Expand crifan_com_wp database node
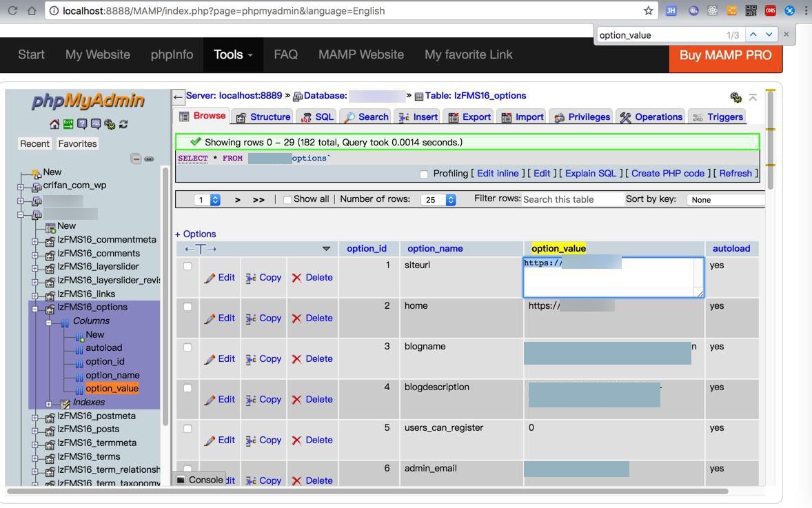Screen dimensions: 812x508 pyautogui.click(x=20, y=187)
